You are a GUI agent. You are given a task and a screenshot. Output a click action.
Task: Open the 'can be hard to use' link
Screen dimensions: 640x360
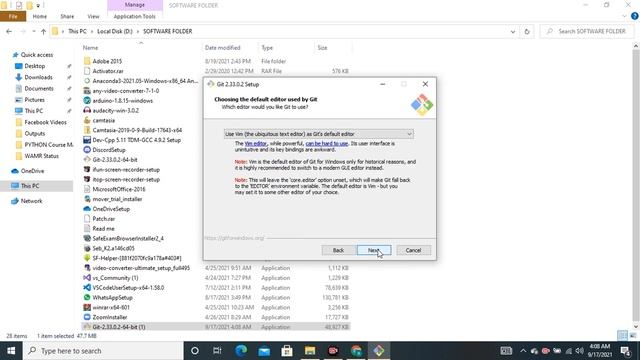tap(327, 144)
